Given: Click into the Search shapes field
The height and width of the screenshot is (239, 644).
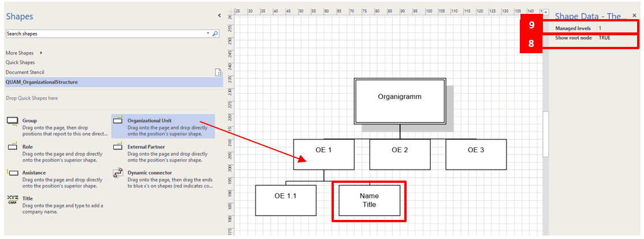Looking at the screenshot, I should pos(104,34).
